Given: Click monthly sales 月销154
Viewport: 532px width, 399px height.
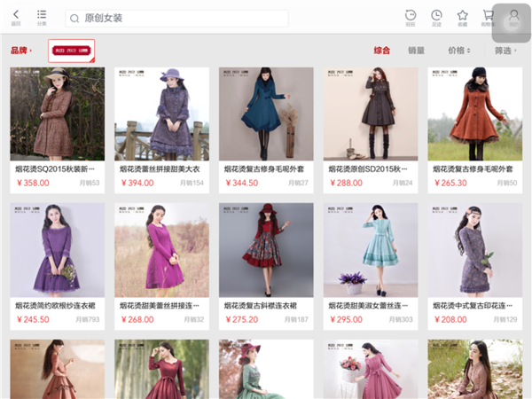Looking at the screenshot, I should [x=192, y=183].
